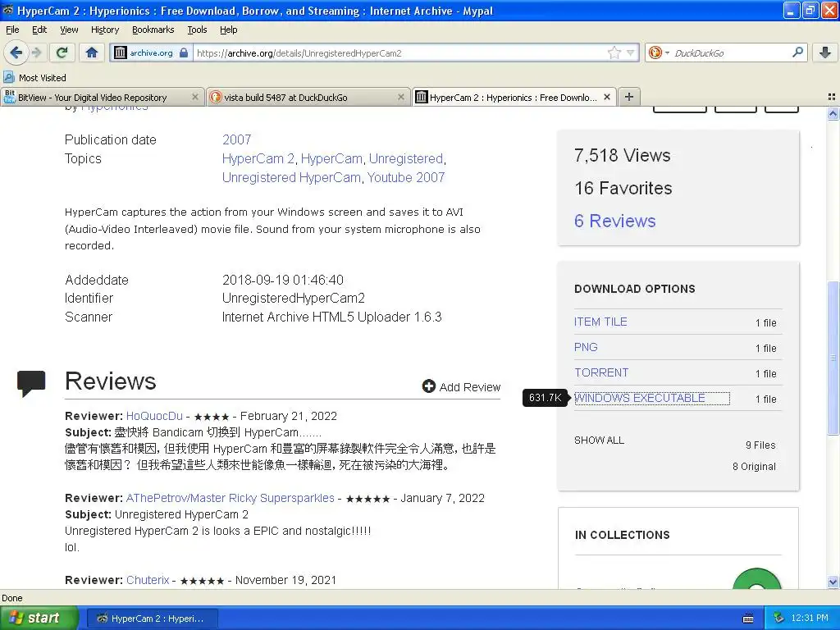This screenshot has height=630, width=840.
Task: Click the padlock security icon in address bar
Action: tap(184, 52)
